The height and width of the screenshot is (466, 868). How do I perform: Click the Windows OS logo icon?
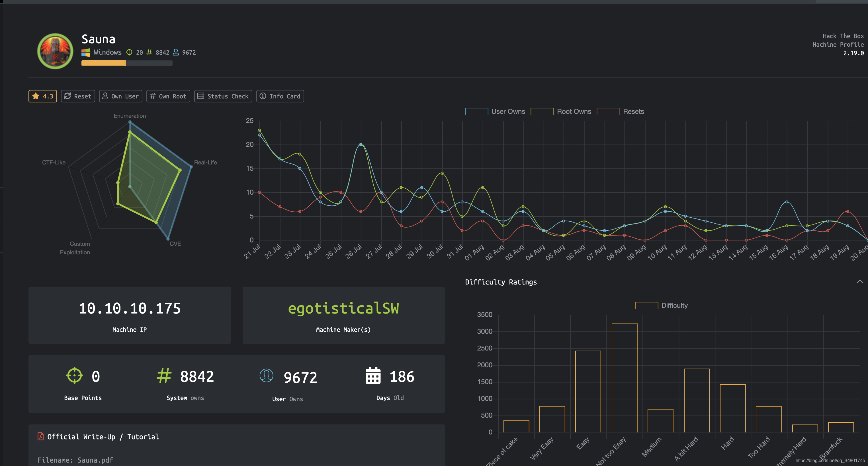pos(86,53)
